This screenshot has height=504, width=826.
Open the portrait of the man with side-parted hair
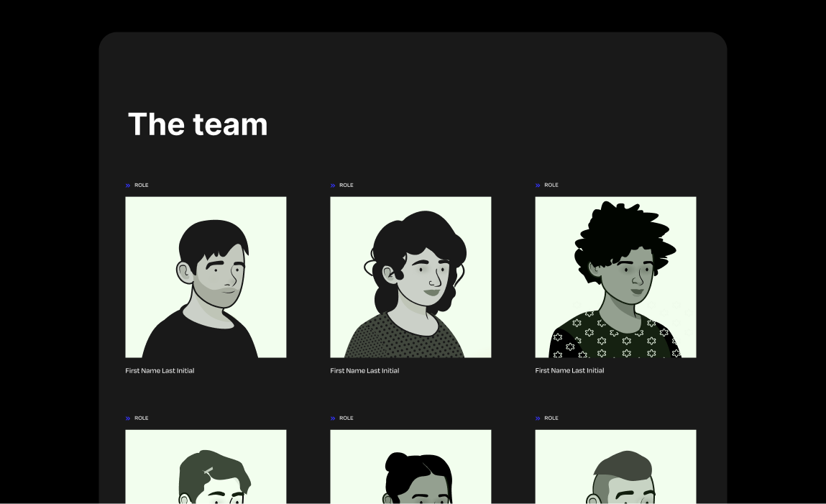click(x=206, y=467)
